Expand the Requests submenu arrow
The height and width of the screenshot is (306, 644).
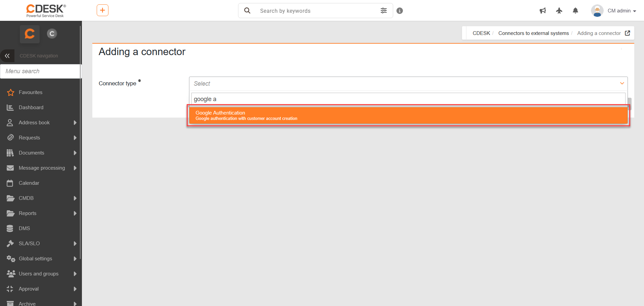(75, 138)
